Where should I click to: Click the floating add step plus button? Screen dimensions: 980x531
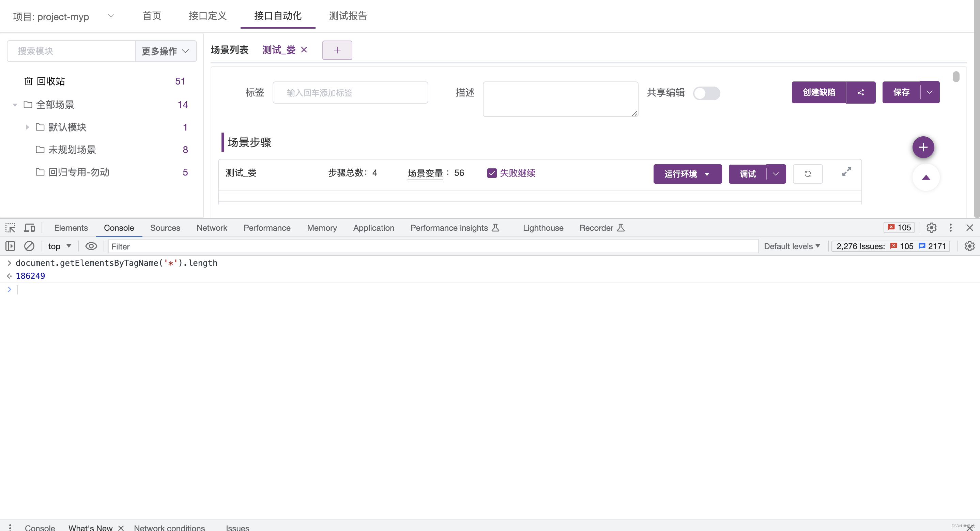pos(923,147)
